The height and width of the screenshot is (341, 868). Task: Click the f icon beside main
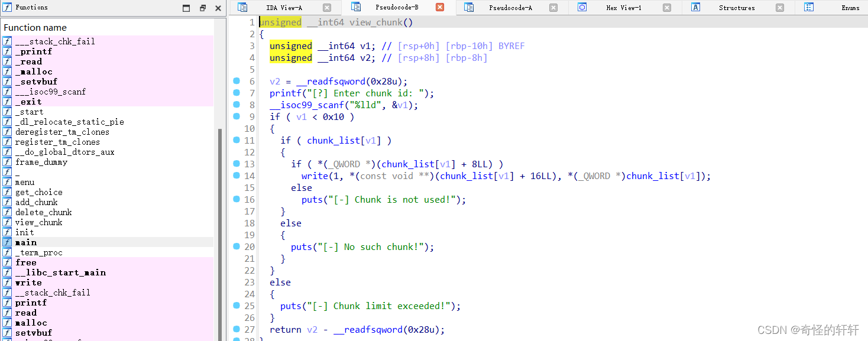pyautogui.click(x=7, y=242)
